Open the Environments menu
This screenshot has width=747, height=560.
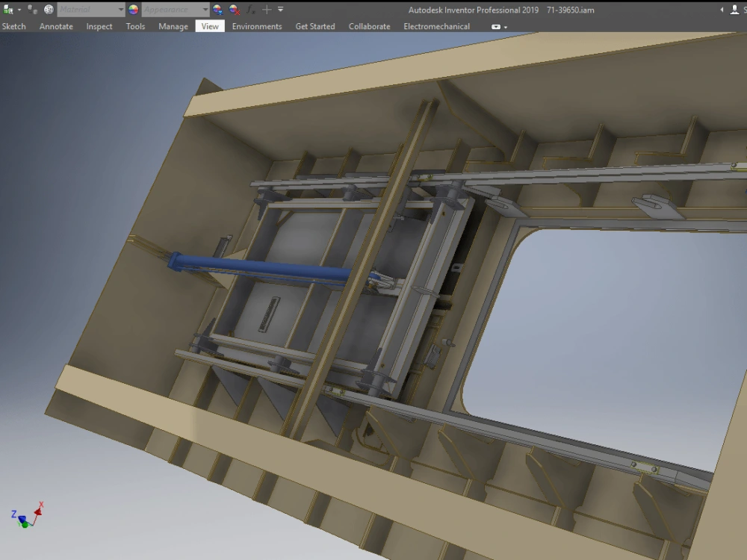pyautogui.click(x=257, y=26)
